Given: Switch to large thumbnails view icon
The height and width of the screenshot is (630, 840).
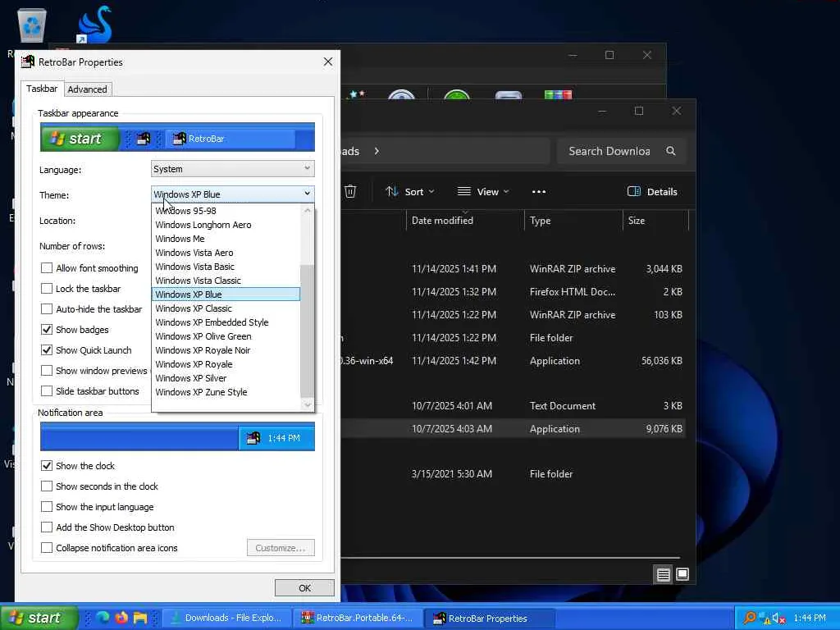Looking at the screenshot, I should point(682,574).
